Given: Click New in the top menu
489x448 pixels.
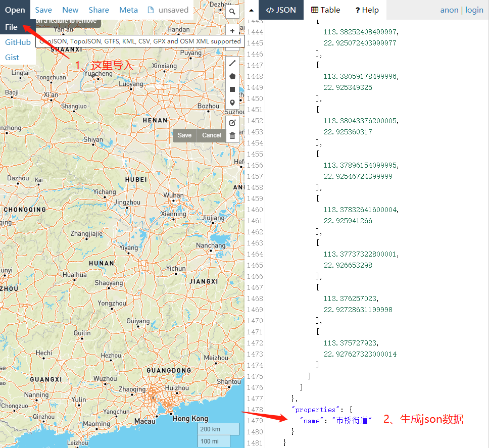Looking at the screenshot, I should (70, 10).
